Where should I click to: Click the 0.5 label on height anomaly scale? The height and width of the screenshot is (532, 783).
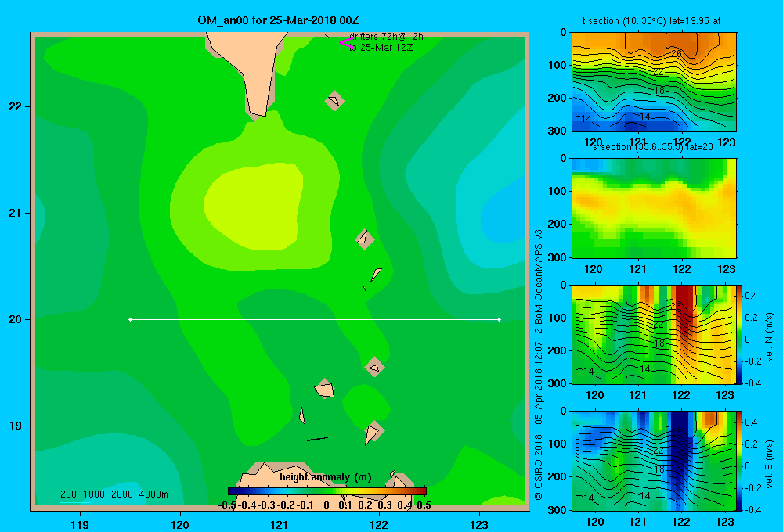click(x=424, y=505)
